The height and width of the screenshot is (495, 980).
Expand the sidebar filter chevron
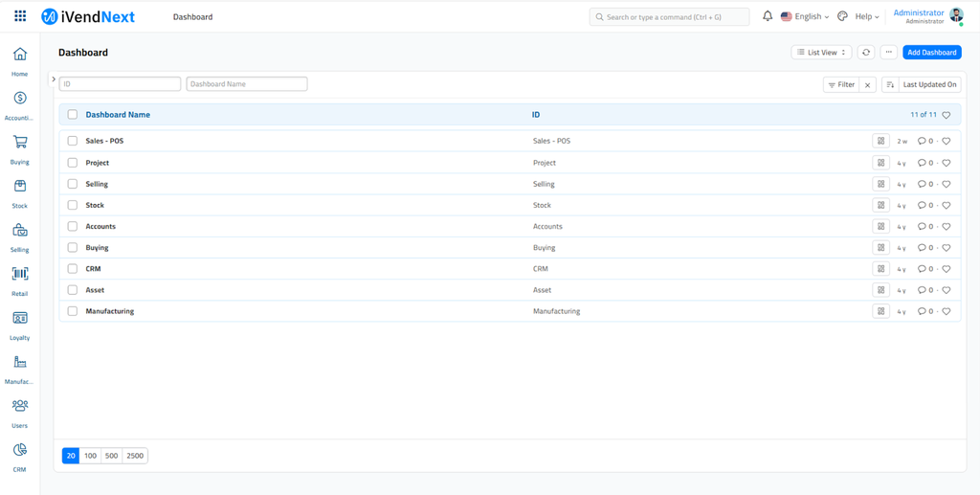pos(54,79)
